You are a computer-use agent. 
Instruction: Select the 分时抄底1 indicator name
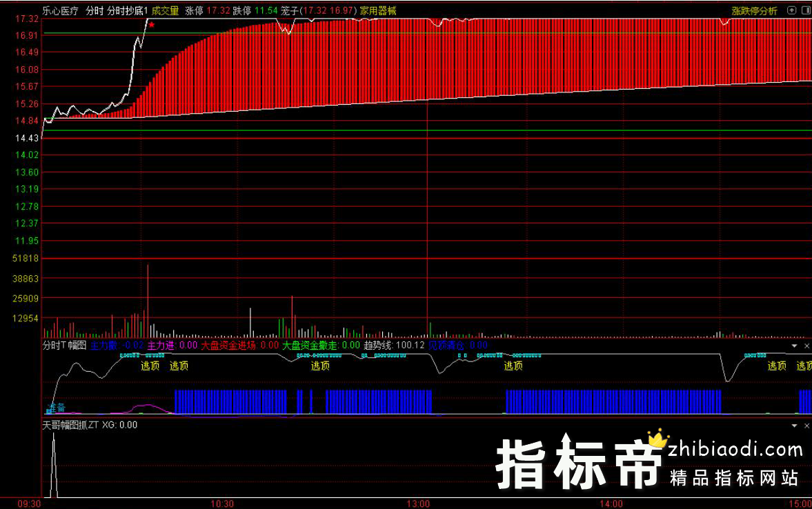pos(128,11)
